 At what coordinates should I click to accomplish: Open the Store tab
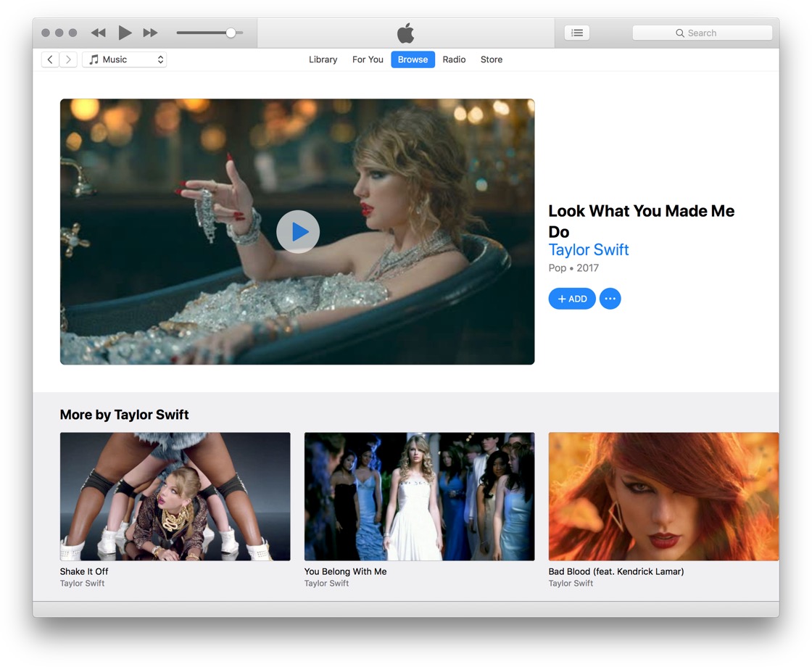click(491, 59)
